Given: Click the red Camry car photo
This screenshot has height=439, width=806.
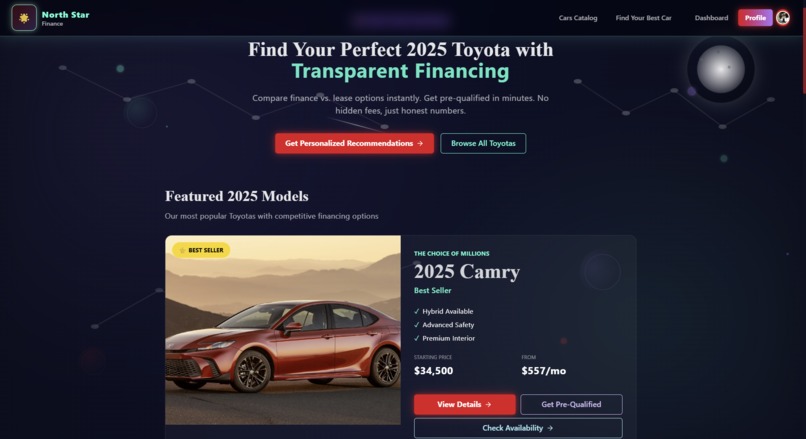Looking at the screenshot, I should [x=283, y=330].
